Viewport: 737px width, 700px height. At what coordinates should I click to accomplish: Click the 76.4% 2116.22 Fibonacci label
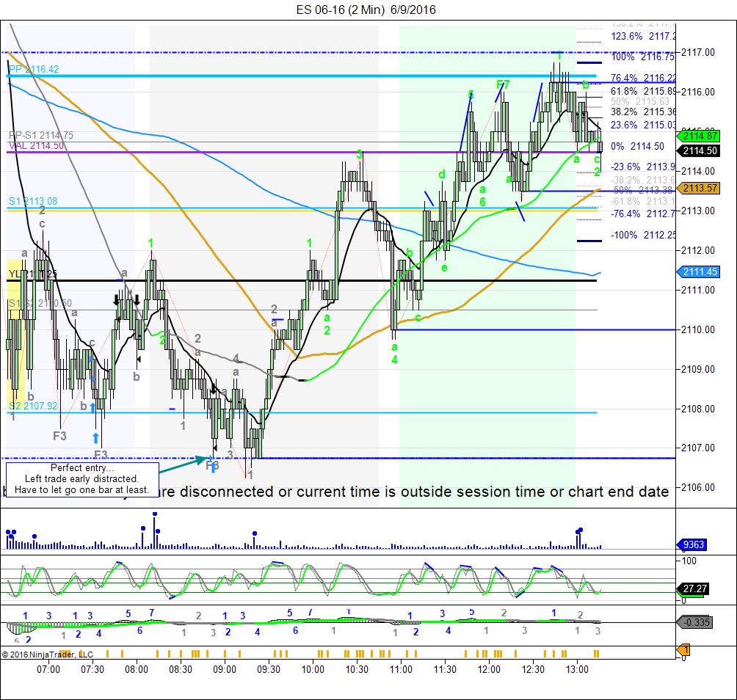click(643, 78)
